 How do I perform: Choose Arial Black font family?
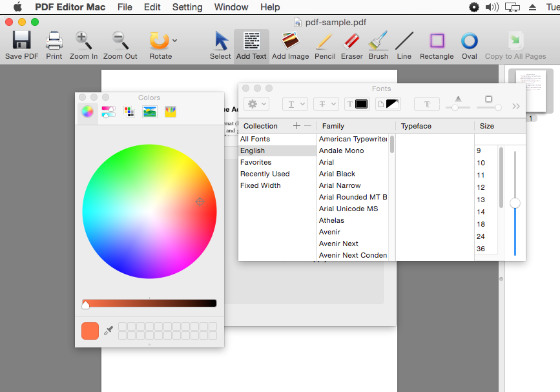point(353,174)
